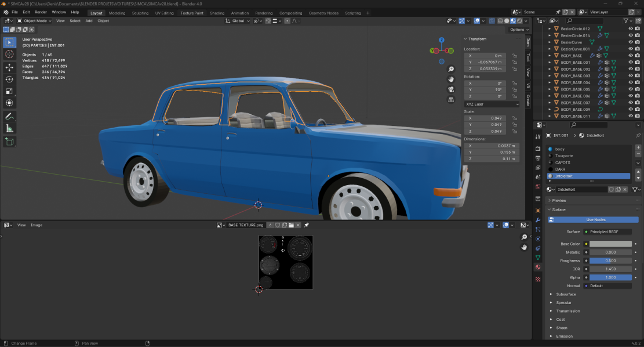Choose the Measure tool
Screen dimensions: 644x347
9,128
